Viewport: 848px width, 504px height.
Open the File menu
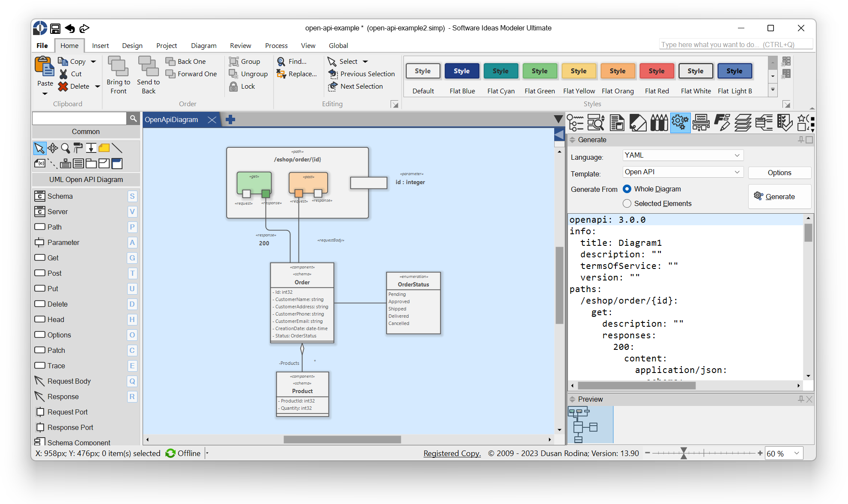tap(42, 45)
